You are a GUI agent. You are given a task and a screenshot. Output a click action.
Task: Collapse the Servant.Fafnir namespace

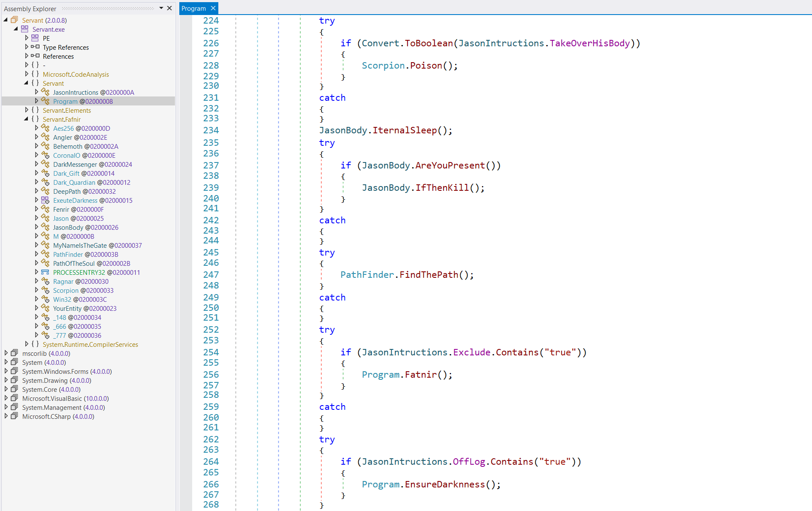(26, 119)
